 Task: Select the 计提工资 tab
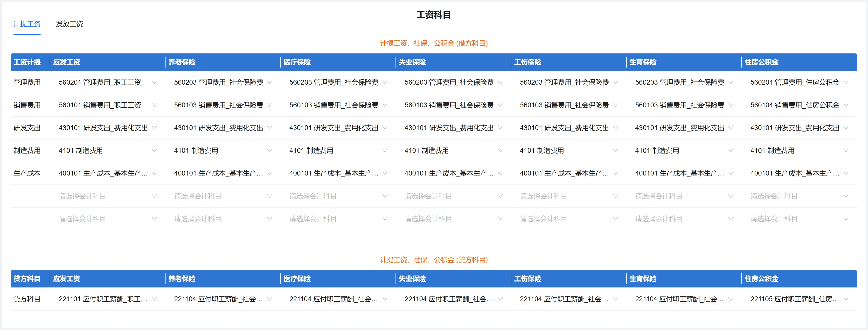click(27, 24)
